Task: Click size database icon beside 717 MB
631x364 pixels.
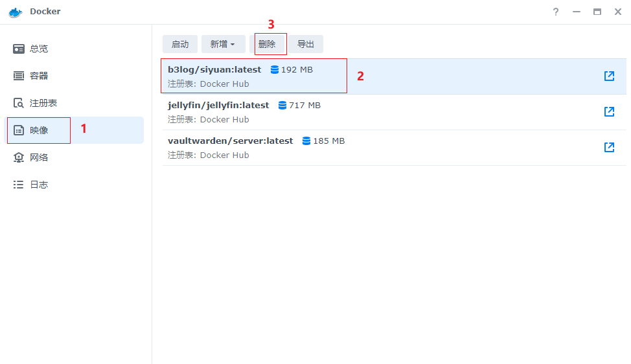Action: 282,106
